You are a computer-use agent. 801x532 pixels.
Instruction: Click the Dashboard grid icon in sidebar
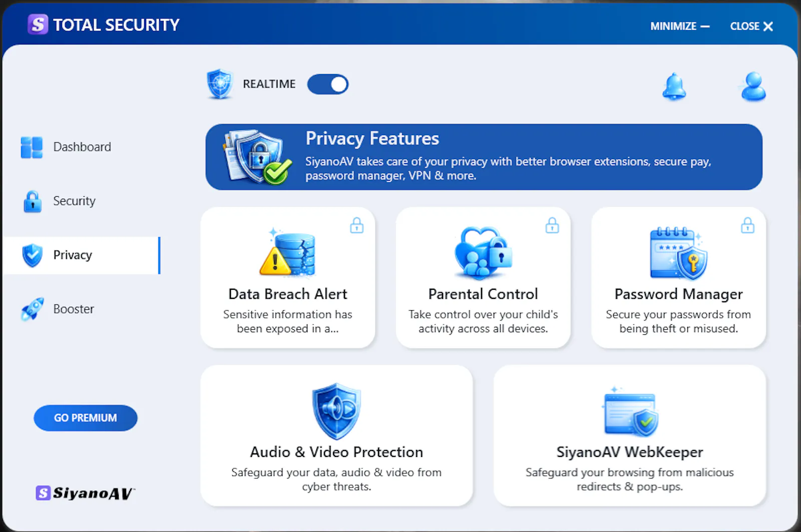click(x=32, y=147)
